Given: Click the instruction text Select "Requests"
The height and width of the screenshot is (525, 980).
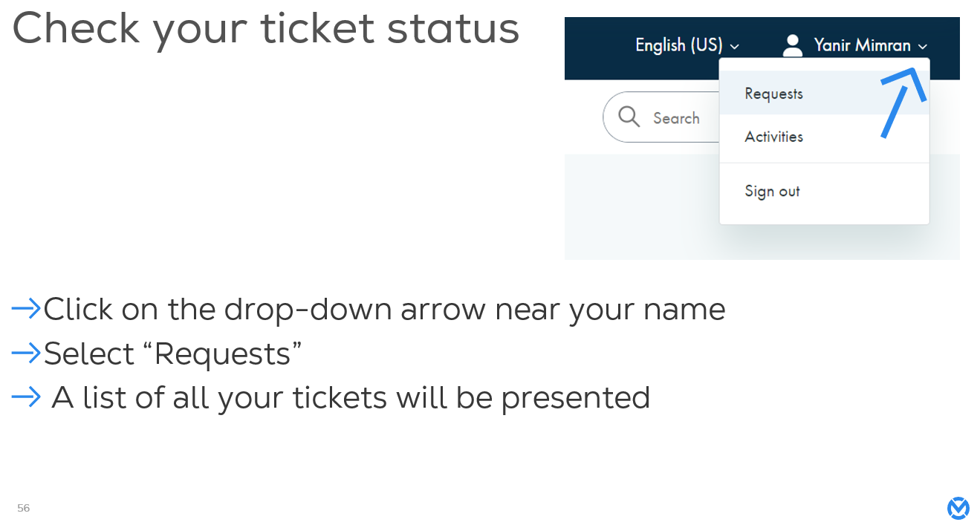Looking at the screenshot, I should click(173, 353).
